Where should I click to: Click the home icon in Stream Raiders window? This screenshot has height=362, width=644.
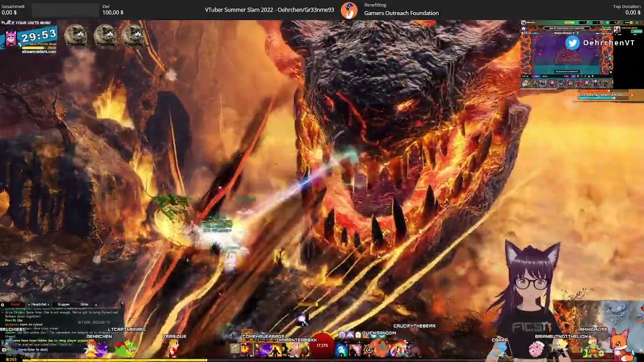pos(523,29)
